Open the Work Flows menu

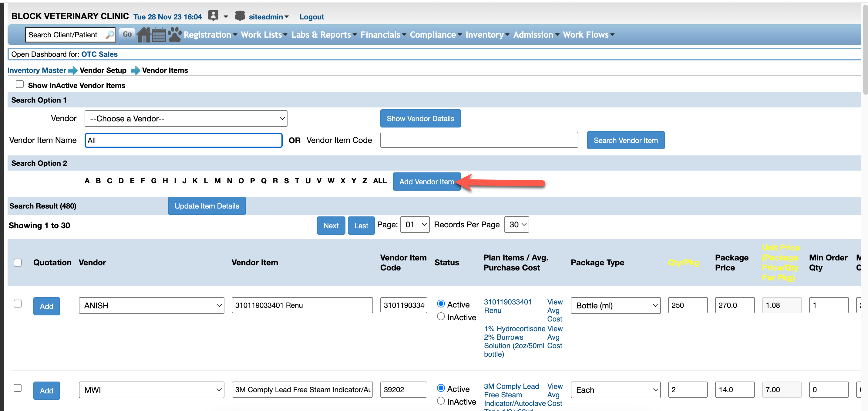point(588,35)
